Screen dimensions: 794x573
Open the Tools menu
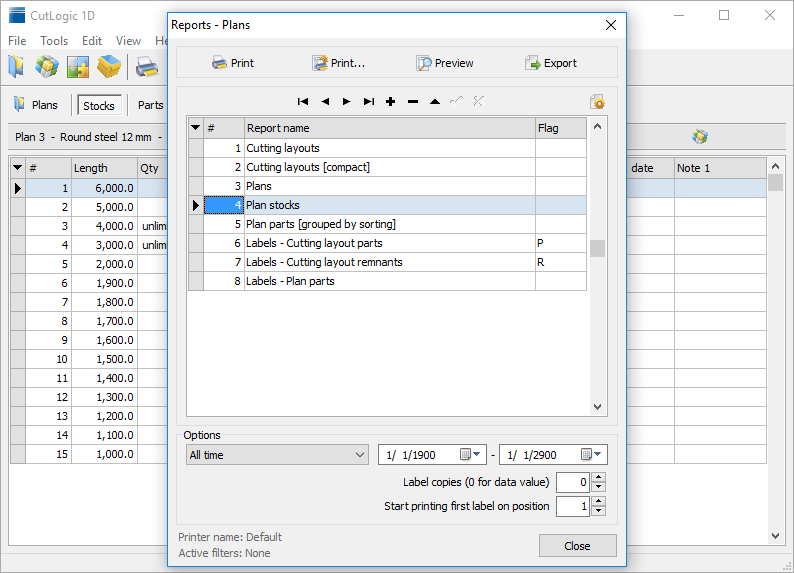click(x=54, y=40)
